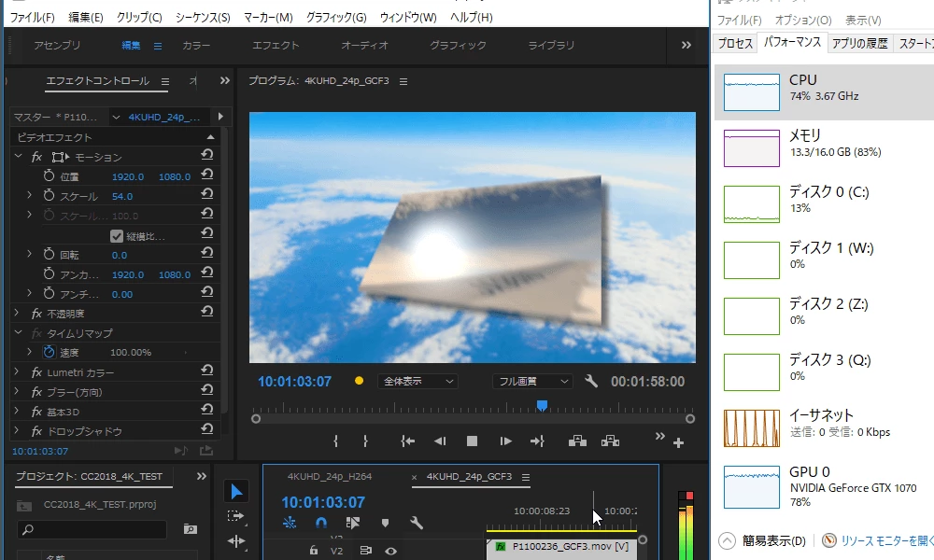This screenshot has width=934, height=560.
Task: Open the マーカー(M) menu
Action: pos(268,17)
